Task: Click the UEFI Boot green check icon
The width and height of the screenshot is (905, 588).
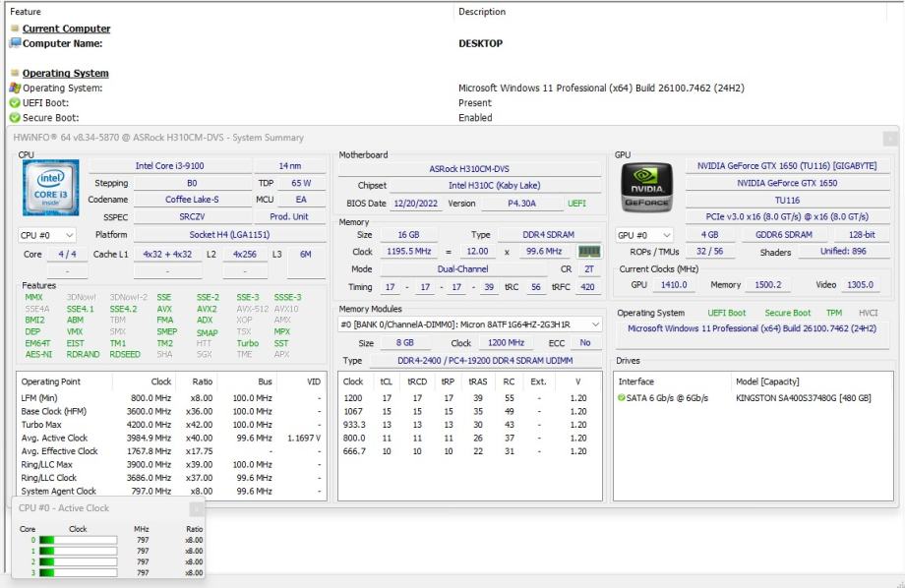Action: [15, 103]
